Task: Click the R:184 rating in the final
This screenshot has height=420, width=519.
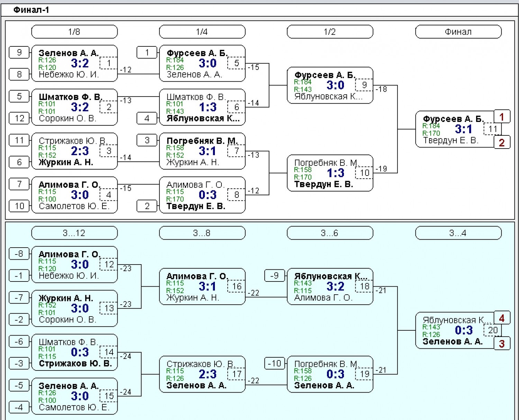Action: click(431, 126)
